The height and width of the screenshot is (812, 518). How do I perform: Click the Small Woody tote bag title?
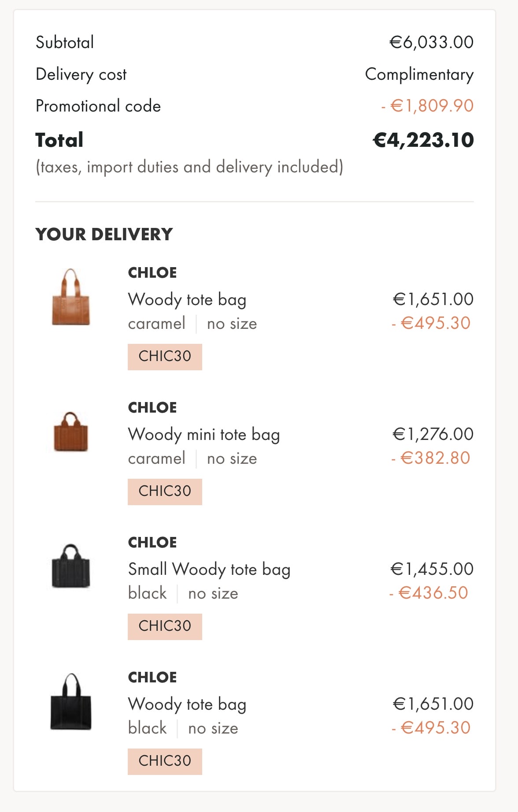pos(209,570)
